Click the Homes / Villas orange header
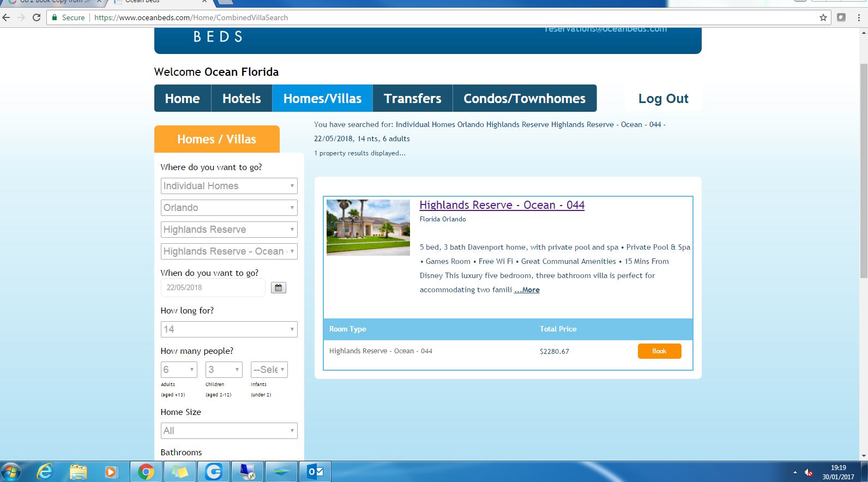Screen dimensions: 868x482 [217, 139]
